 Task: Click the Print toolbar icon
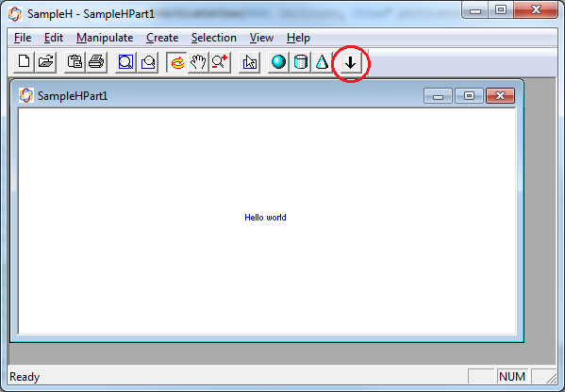[x=96, y=62]
